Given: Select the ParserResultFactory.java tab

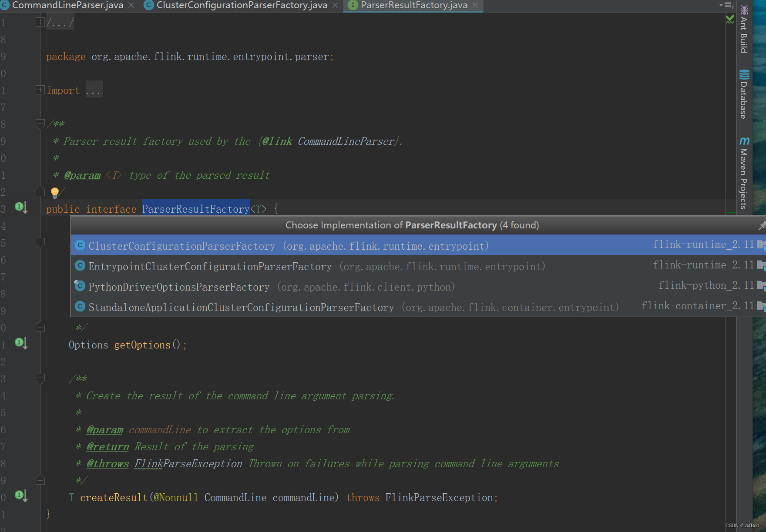Looking at the screenshot, I should [x=413, y=5].
